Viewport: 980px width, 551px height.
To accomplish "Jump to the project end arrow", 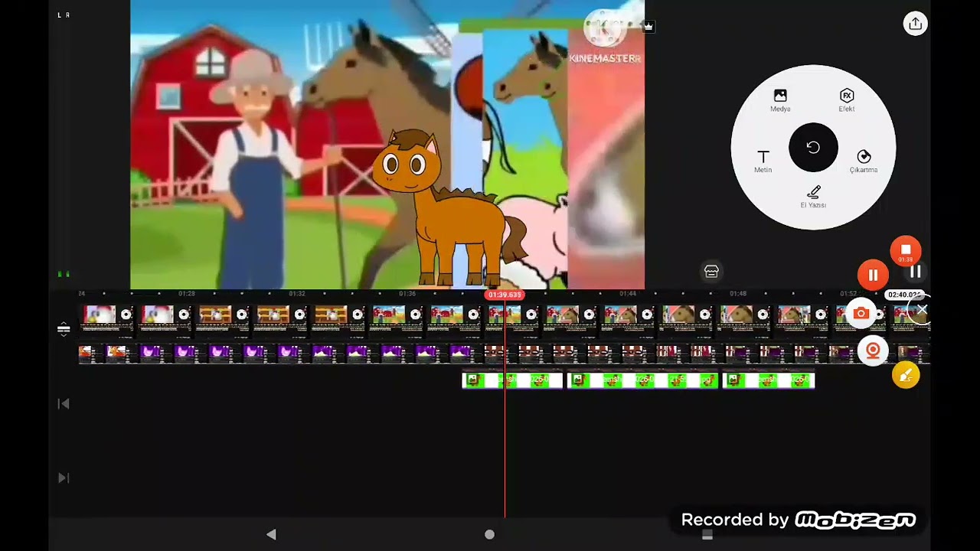I will [64, 478].
